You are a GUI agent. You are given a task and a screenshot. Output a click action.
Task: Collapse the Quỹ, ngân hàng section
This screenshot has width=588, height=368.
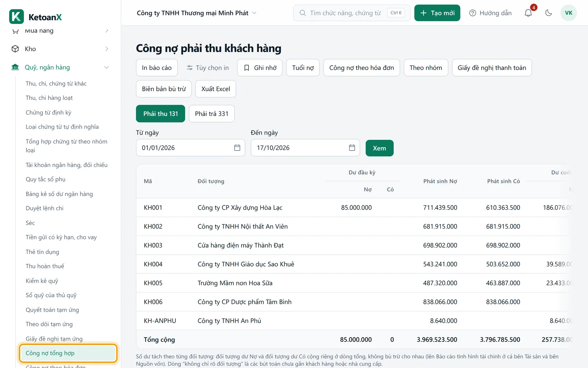107,67
